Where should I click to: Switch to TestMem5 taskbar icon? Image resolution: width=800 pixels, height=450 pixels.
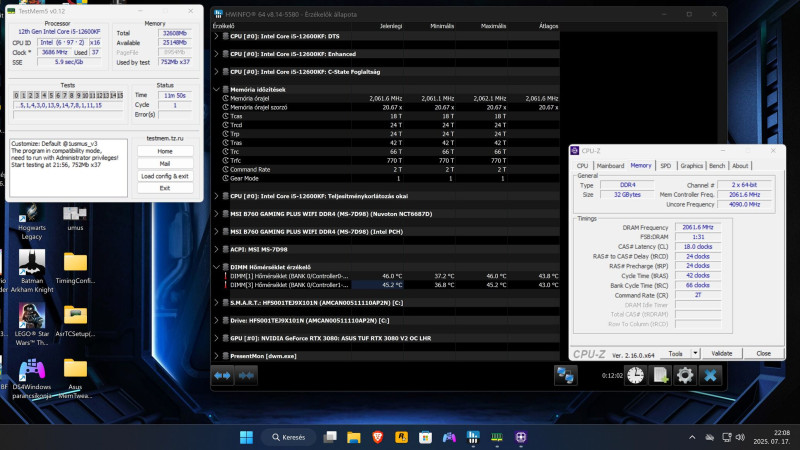(x=497, y=437)
